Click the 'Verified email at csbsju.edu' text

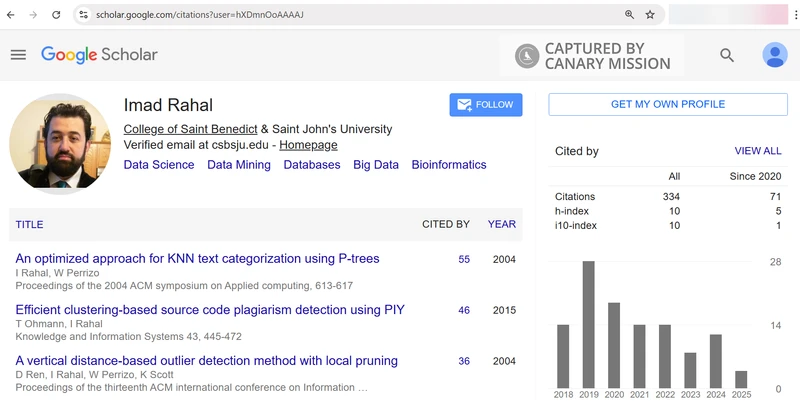pos(196,145)
